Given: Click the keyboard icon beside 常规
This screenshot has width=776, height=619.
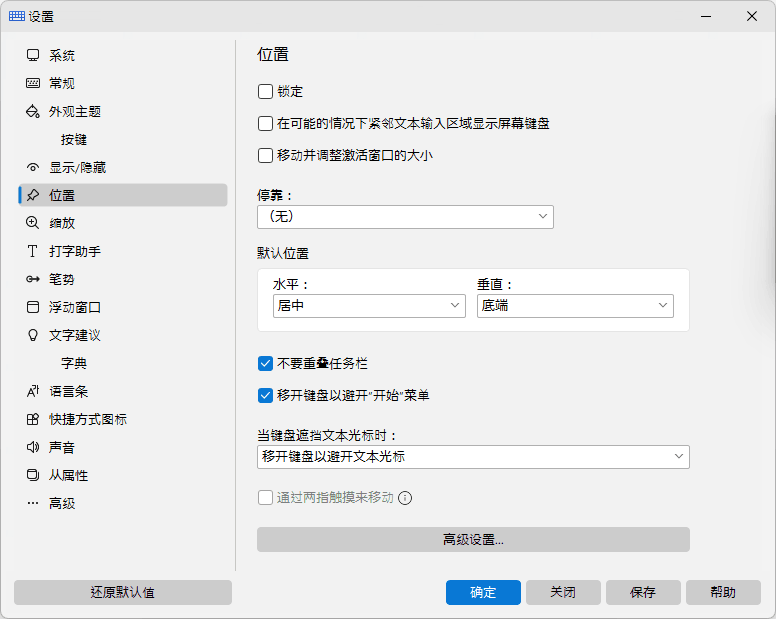Looking at the screenshot, I should (33, 83).
